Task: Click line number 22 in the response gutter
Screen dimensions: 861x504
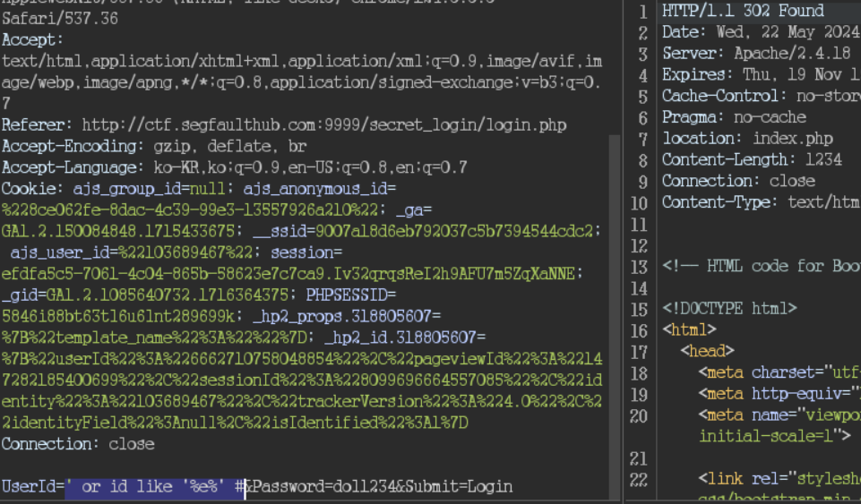Action: pos(638,480)
